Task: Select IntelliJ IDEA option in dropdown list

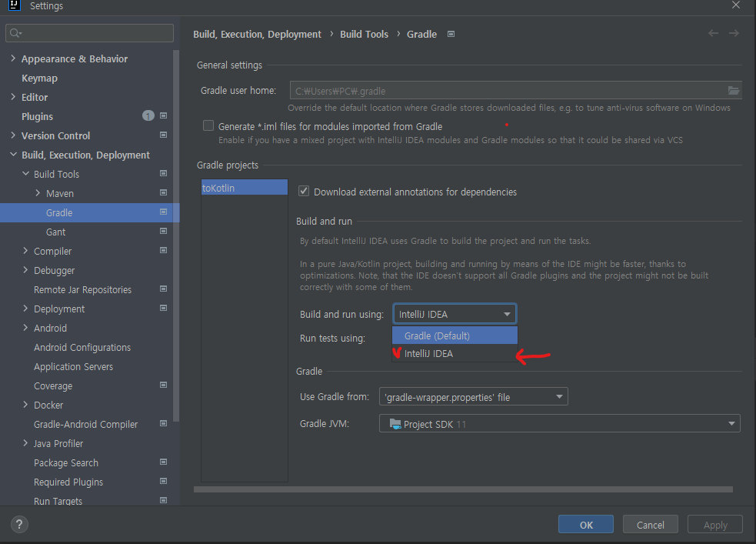Action: click(x=455, y=353)
